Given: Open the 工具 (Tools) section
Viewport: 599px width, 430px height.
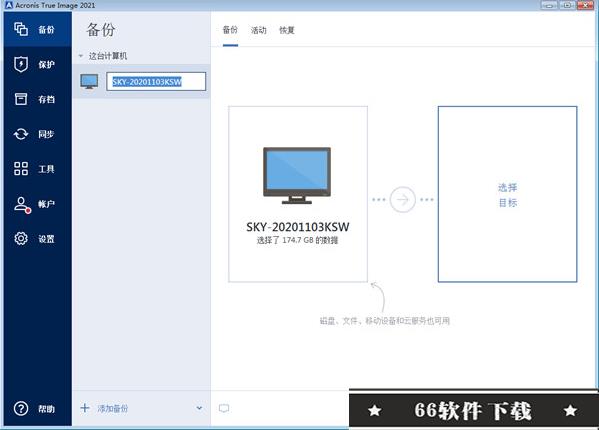Looking at the screenshot, I should (37, 169).
